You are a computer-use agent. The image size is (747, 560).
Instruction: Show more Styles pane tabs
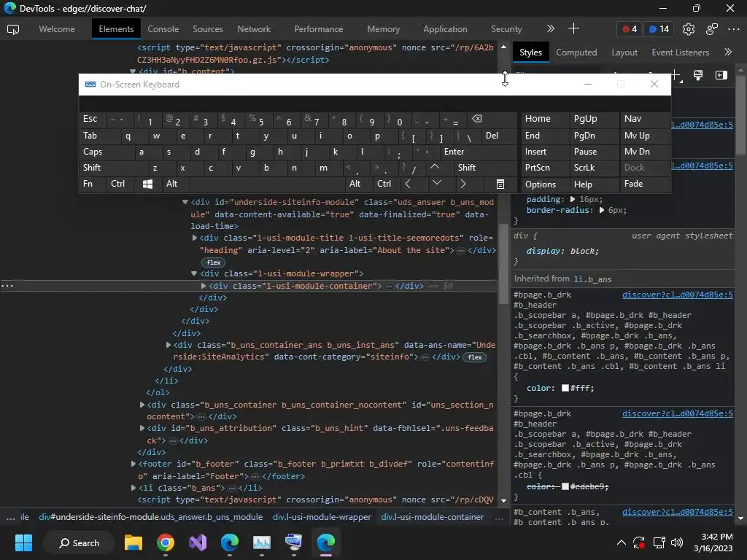pyautogui.click(x=728, y=52)
